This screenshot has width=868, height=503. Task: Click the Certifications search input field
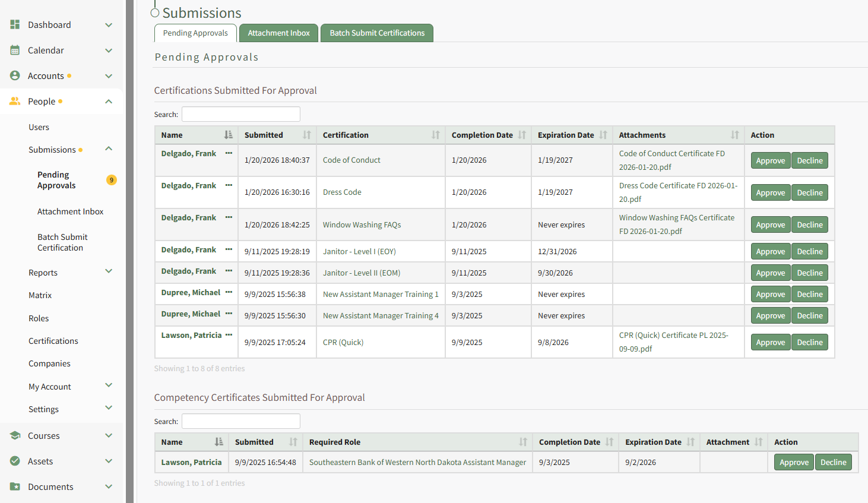coord(240,114)
